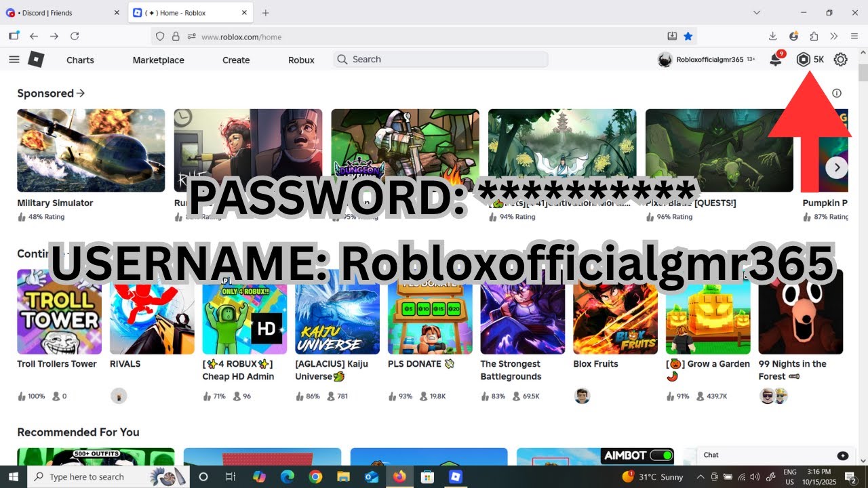Select the Home - Roblox tab

click(x=190, y=13)
